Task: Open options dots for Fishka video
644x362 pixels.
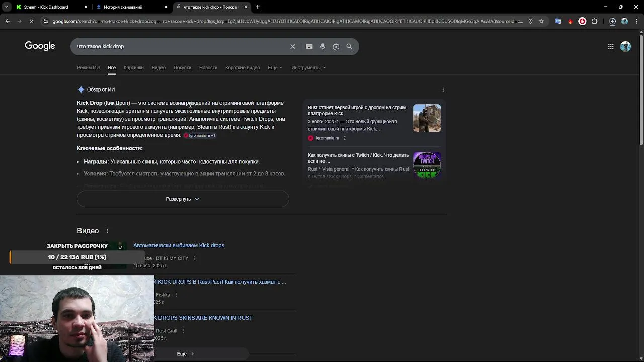Action: point(176,295)
